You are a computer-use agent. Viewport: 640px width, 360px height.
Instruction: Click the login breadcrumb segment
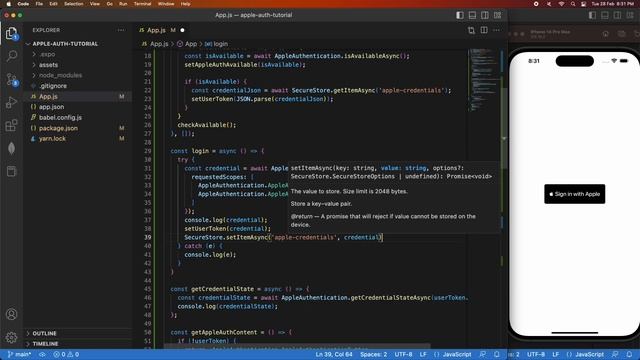click(220, 44)
